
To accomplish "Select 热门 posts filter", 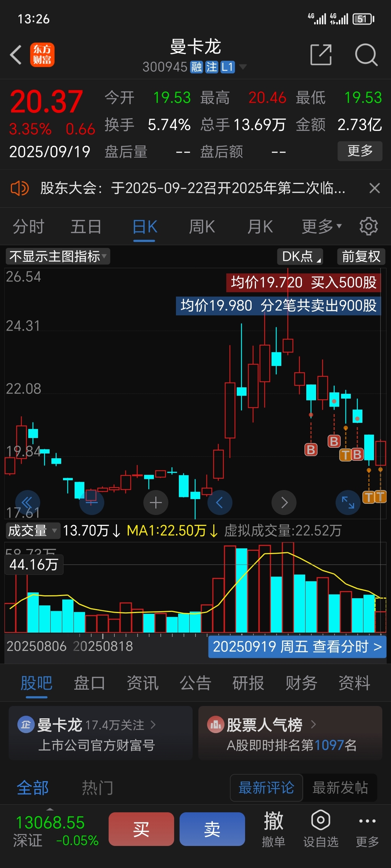I will click(x=97, y=788).
